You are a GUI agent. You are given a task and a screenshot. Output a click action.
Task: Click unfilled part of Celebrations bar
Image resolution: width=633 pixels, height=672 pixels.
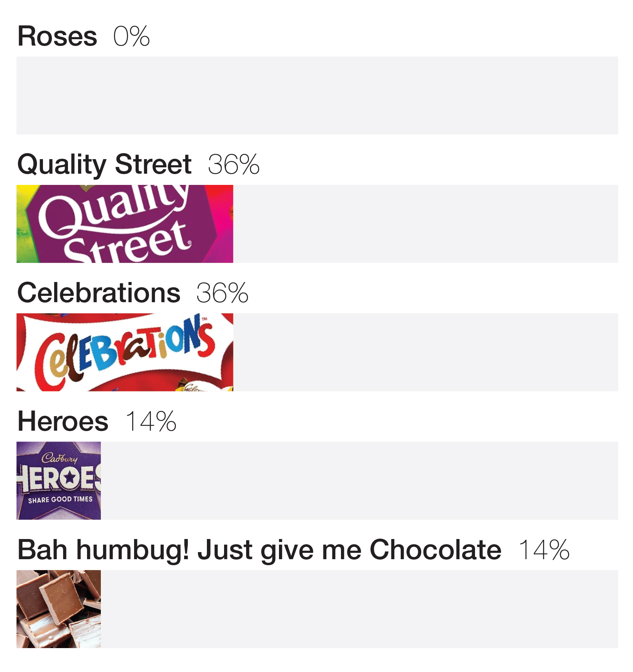(426, 352)
